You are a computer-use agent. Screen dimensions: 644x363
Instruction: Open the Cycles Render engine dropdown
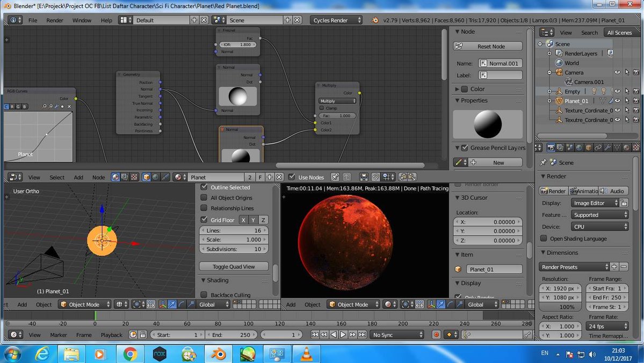point(336,20)
